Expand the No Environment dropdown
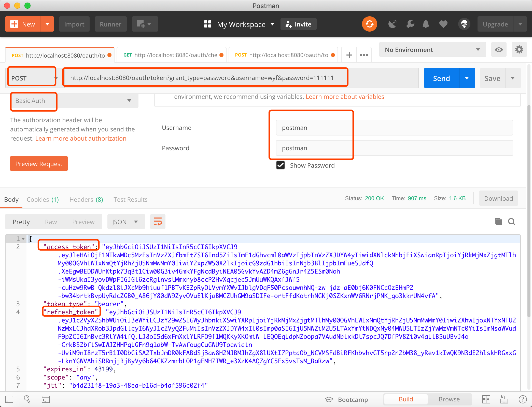The image size is (532, 407). 432,50
